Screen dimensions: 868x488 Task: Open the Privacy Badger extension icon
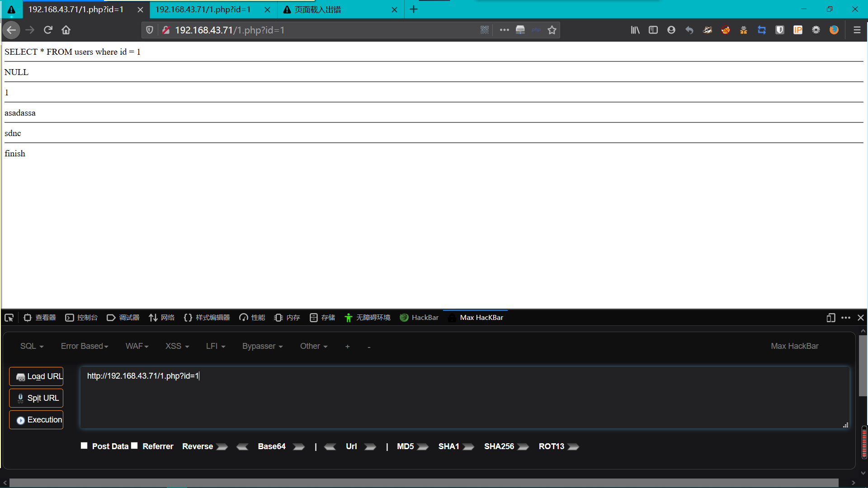(708, 30)
